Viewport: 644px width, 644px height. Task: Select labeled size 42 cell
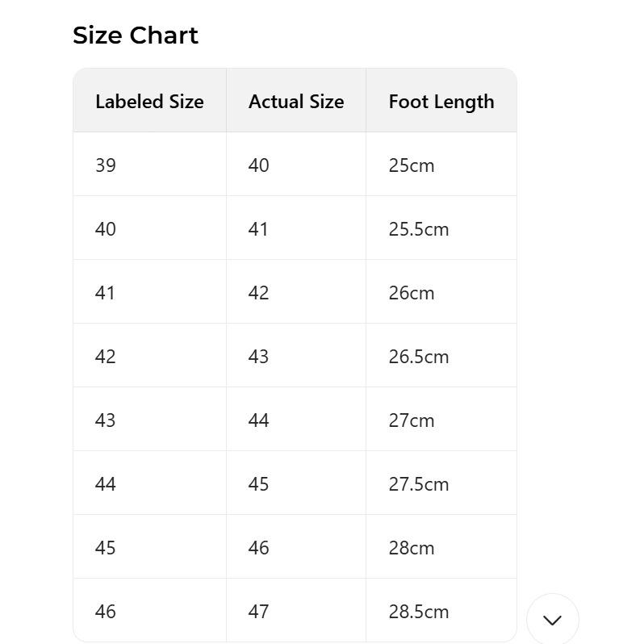coord(106,357)
